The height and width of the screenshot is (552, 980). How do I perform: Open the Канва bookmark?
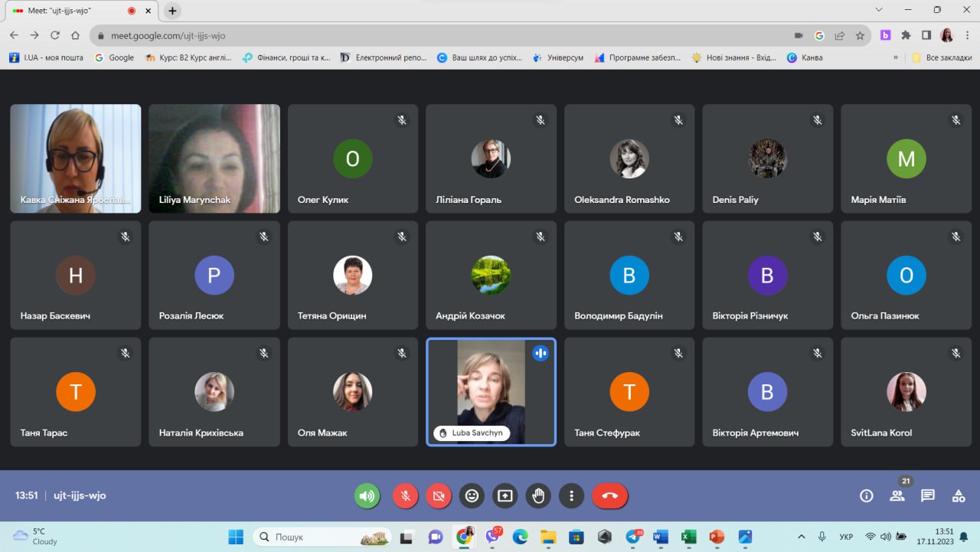tap(805, 57)
